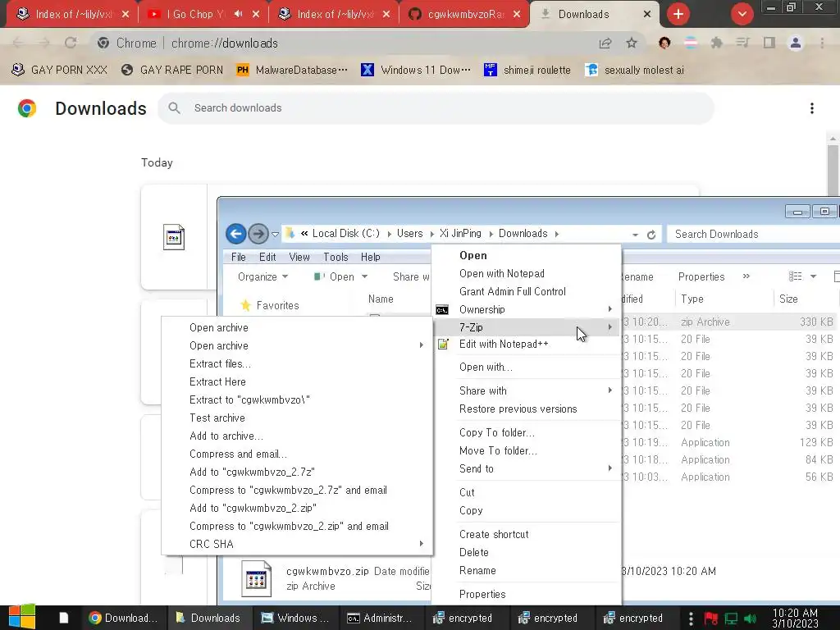Select Extract to "cgwkwmbvzo\"
Image resolution: width=840 pixels, height=630 pixels.
[297, 399]
